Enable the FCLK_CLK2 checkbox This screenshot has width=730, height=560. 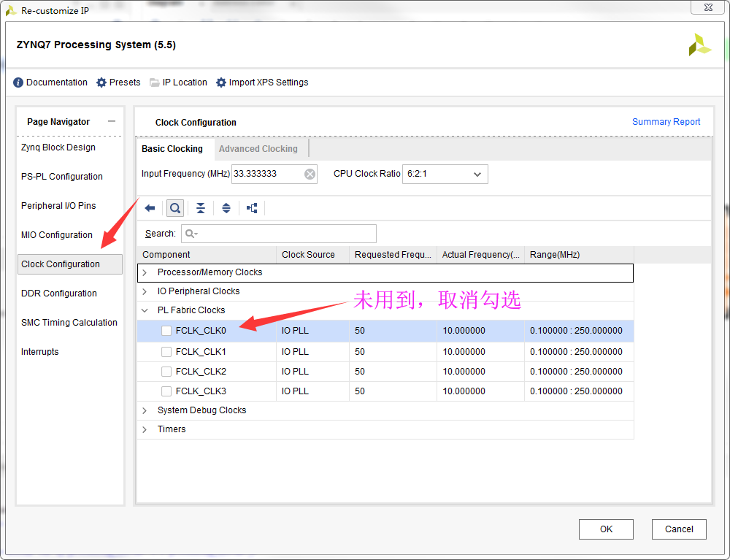click(x=166, y=372)
